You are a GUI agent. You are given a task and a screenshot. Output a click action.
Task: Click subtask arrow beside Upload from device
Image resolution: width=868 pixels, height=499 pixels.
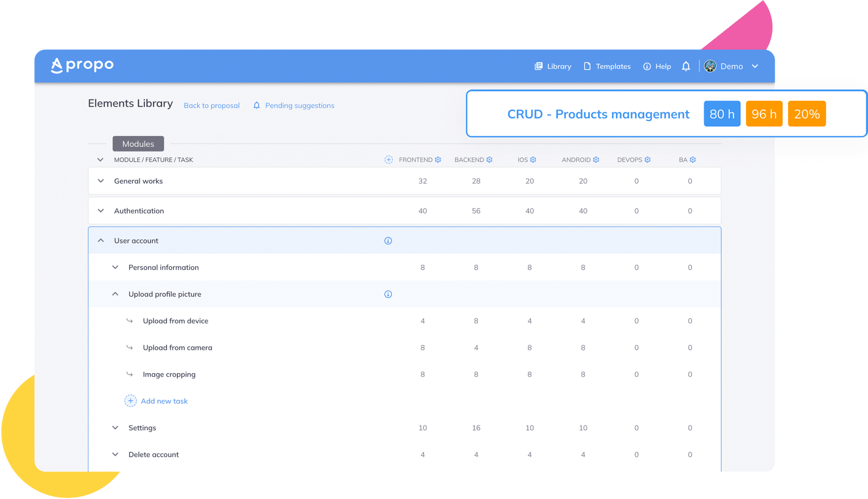pyautogui.click(x=130, y=321)
